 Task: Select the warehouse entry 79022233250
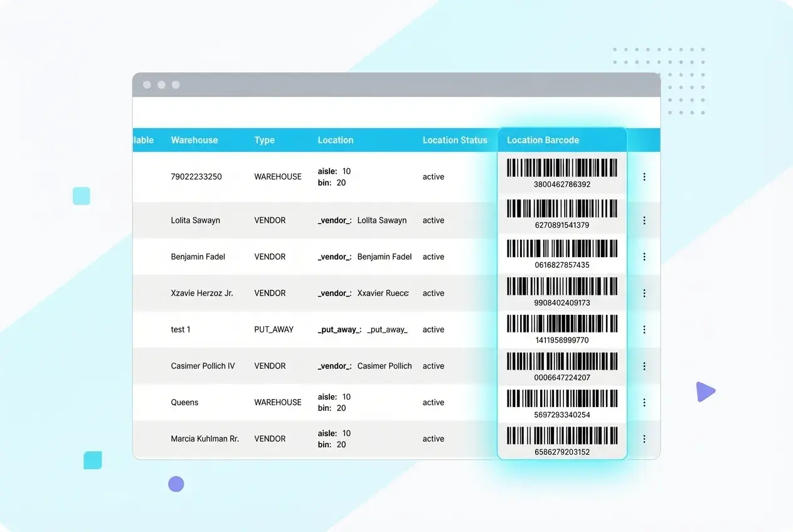point(197,176)
